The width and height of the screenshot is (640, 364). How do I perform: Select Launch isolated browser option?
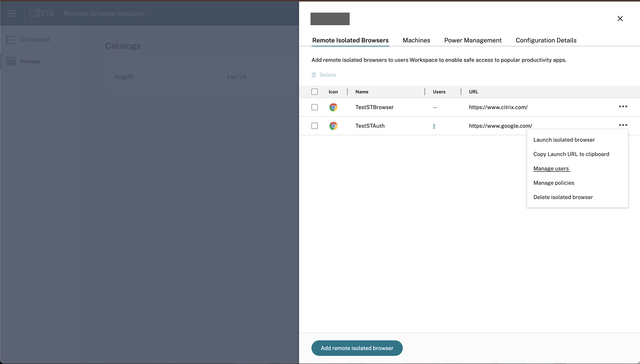click(x=564, y=140)
